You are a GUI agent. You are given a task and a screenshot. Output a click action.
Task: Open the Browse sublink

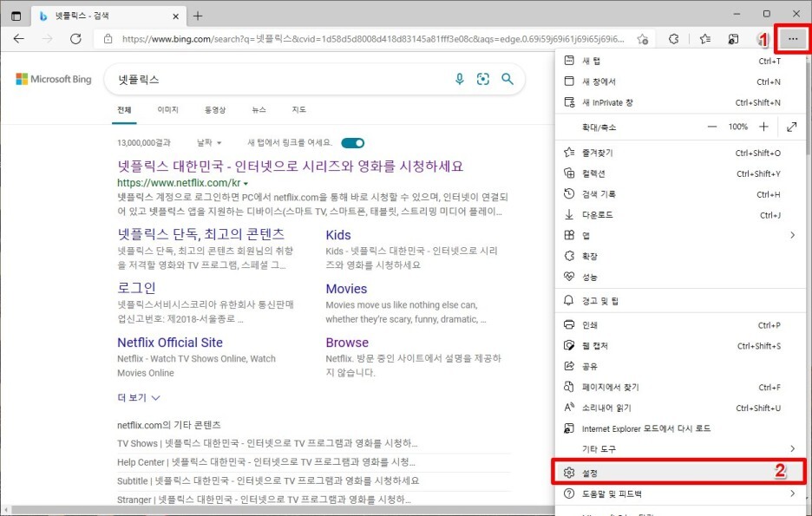click(x=347, y=343)
